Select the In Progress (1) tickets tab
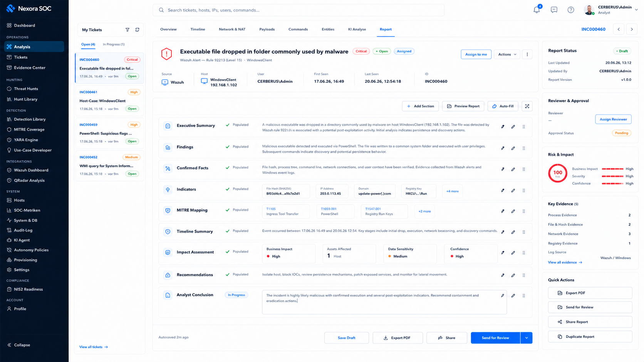This screenshot has height=362, width=644. pyautogui.click(x=114, y=44)
